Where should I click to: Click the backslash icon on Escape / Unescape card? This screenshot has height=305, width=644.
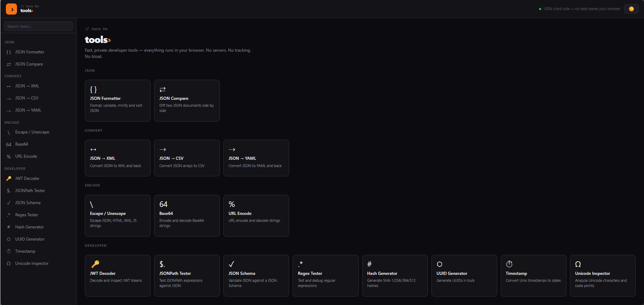[91, 204]
